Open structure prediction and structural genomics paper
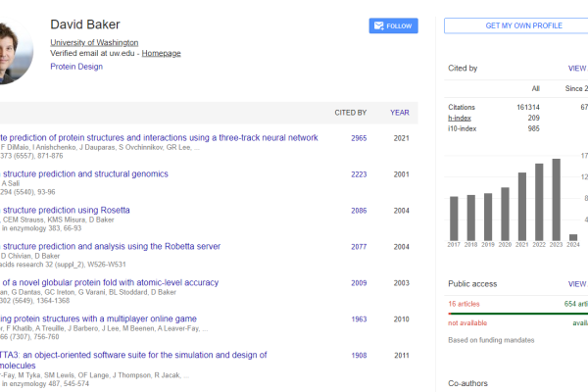The height and width of the screenshot is (392, 588). 84,174
